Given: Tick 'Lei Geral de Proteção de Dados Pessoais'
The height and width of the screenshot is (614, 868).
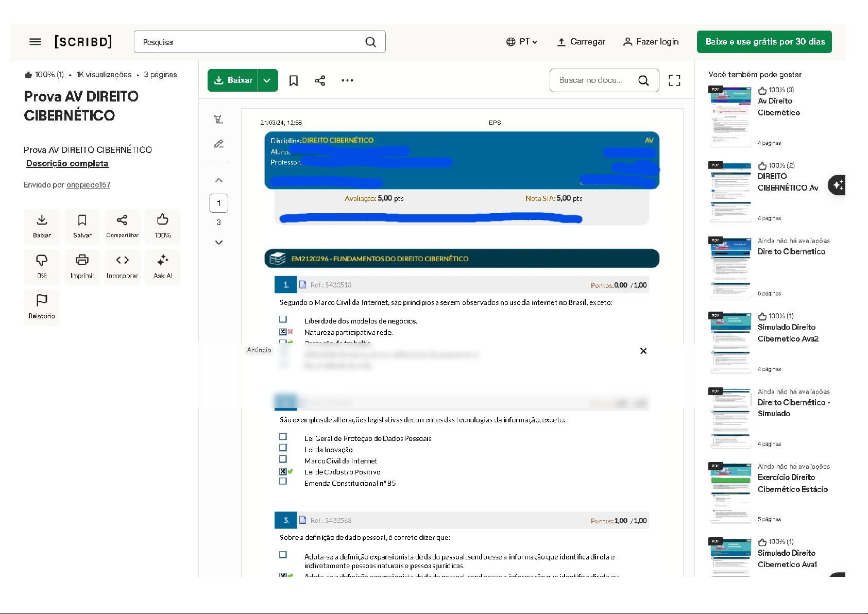Looking at the screenshot, I should [x=283, y=437].
